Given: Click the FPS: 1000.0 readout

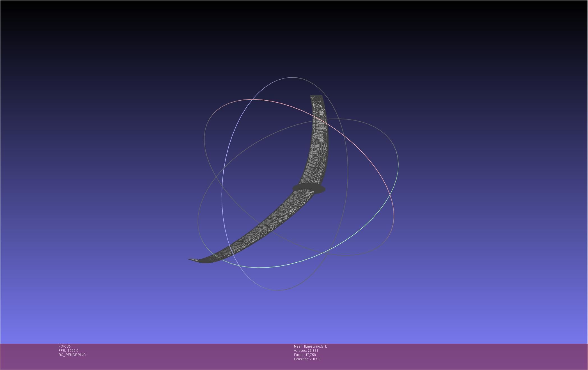Looking at the screenshot, I should point(68,351).
